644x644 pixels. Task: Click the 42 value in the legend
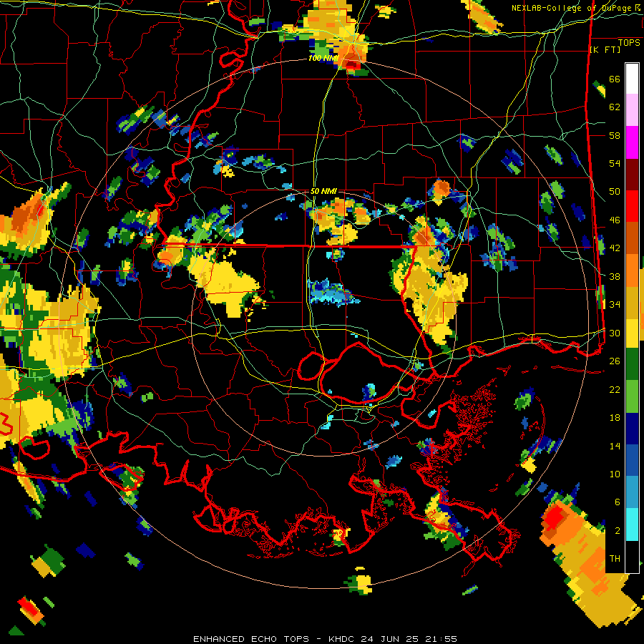tap(615, 248)
